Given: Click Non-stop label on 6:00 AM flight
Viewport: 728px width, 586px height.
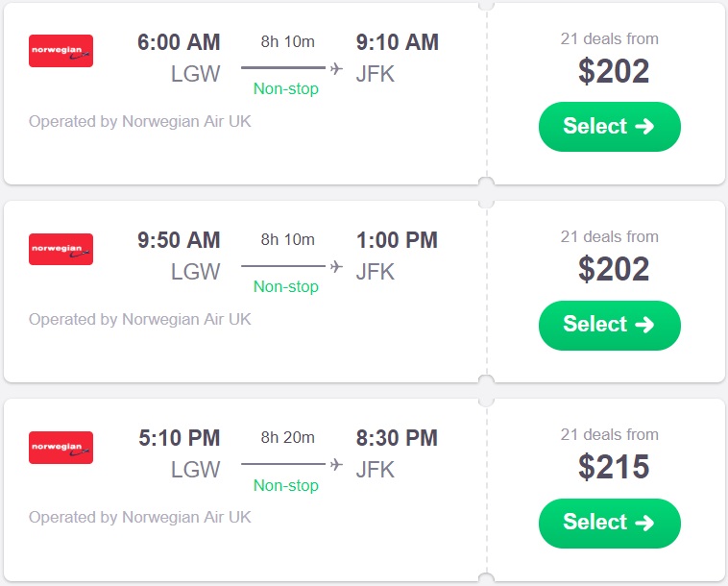Looking at the screenshot, I should click(285, 89).
